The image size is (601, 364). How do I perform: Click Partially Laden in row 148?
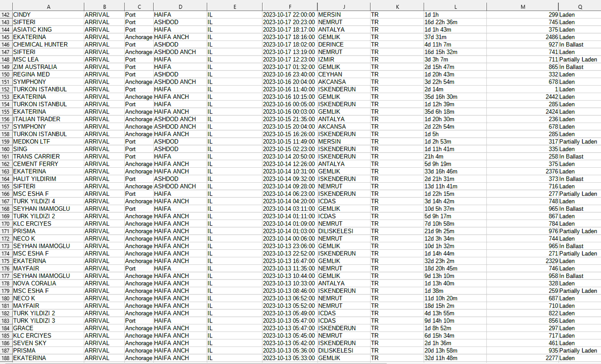pyautogui.click(x=579, y=59)
